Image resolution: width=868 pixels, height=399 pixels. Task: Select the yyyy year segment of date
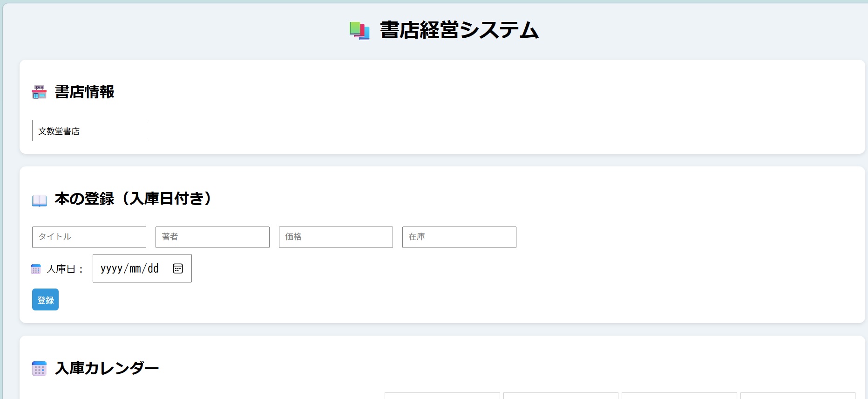tap(111, 268)
